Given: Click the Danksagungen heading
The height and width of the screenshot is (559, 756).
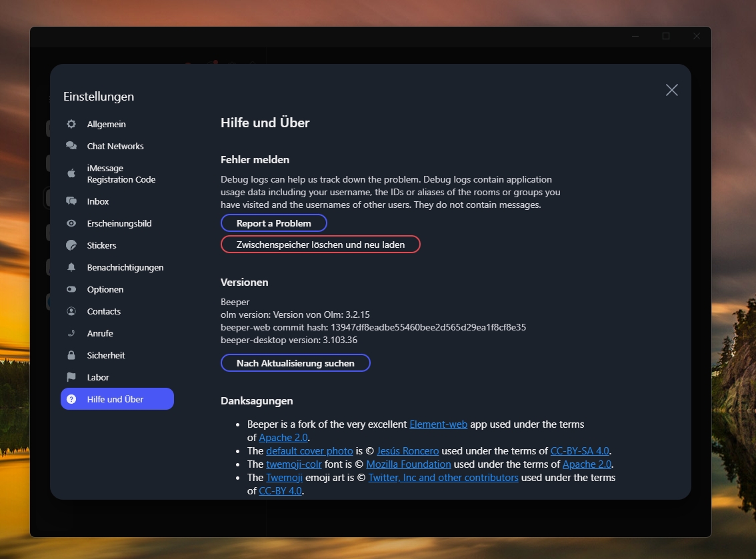Looking at the screenshot, I should (x=257, y=401).
